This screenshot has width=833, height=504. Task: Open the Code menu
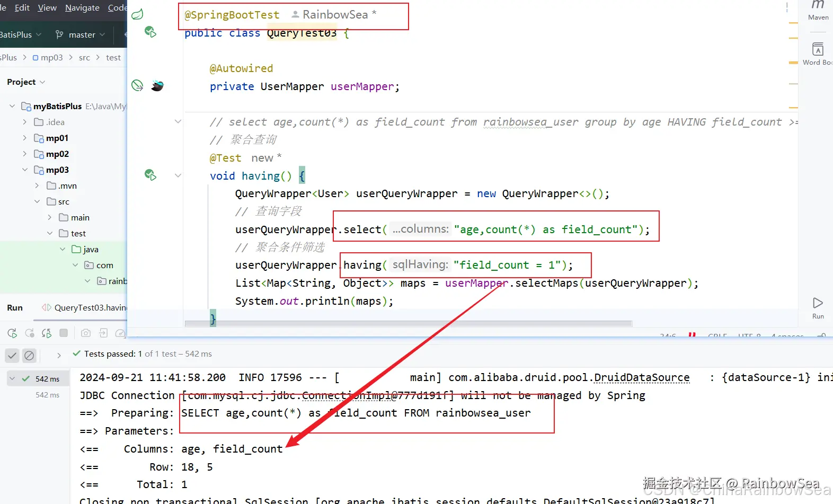click(117, 7)
